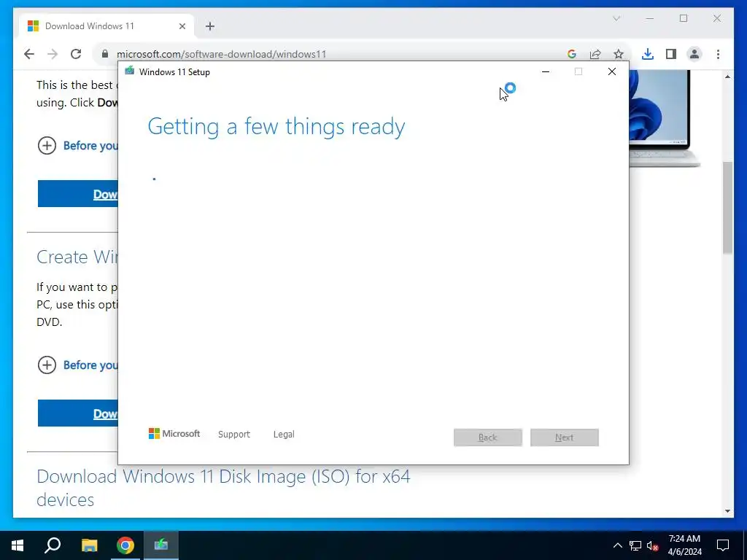
Task: Open Legal link in Windows 11 Setup
Action: click(284, 435)
